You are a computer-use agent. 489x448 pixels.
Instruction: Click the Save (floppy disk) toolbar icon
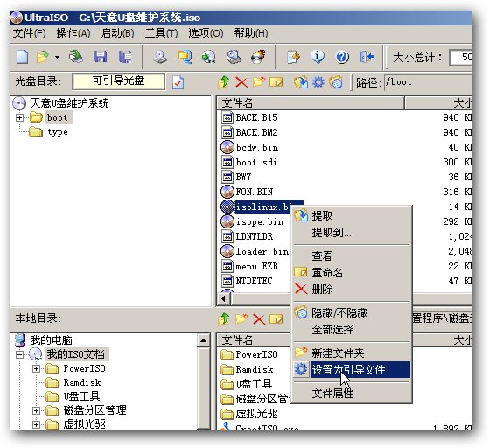pyautogui.click(x=101, y=57)
